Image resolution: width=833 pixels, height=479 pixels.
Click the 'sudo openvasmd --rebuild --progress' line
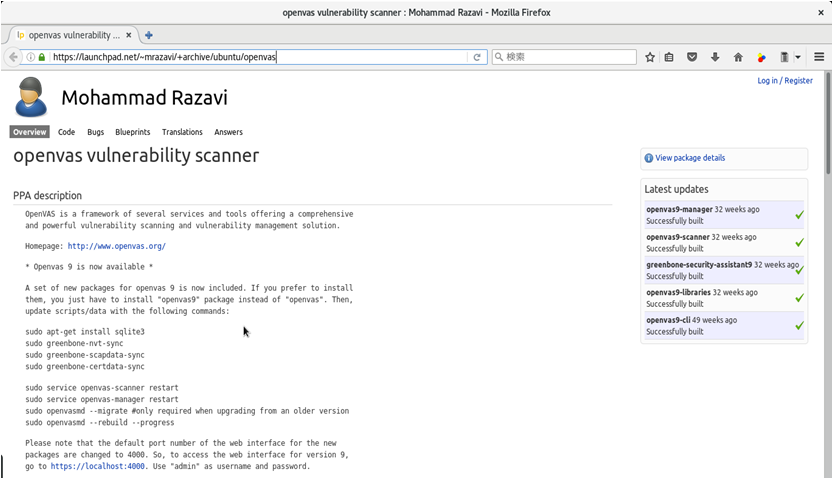pyautogui.click(x=100, y=423)
